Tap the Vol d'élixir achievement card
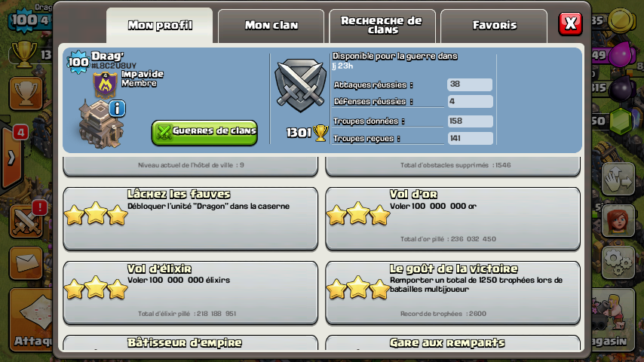Screen dimensions: 644x362 (191, 293)
